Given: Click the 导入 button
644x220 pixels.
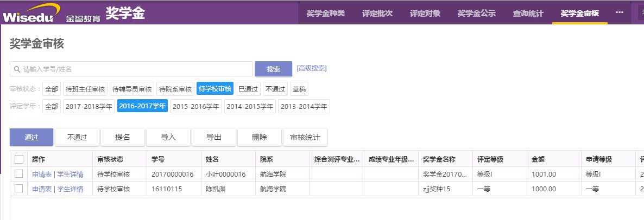Looking at the screenshot, I should (168, 137).
